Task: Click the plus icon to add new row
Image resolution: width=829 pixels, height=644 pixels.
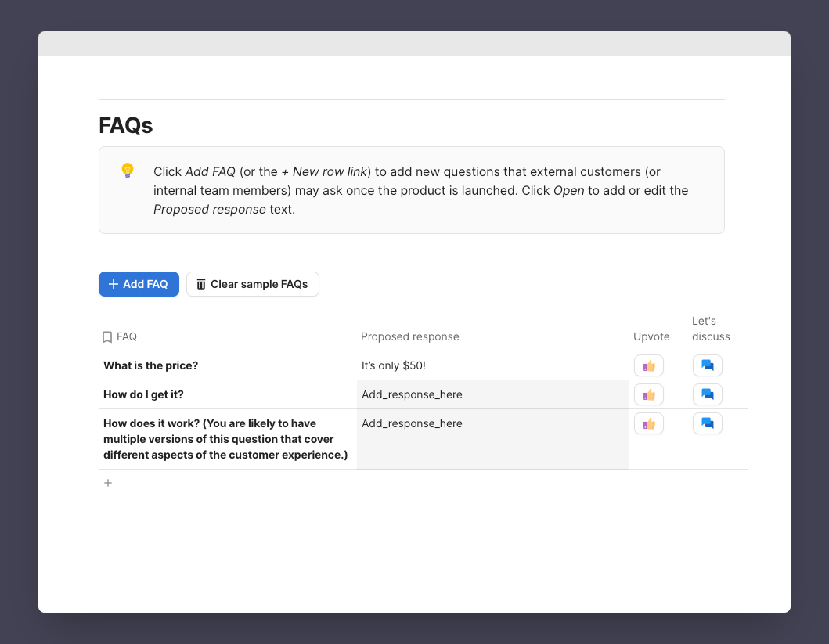Action: tap(108, 483)
